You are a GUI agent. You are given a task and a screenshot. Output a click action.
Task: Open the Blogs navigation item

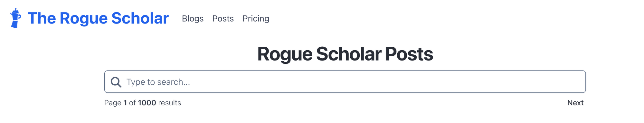(193, 19)
